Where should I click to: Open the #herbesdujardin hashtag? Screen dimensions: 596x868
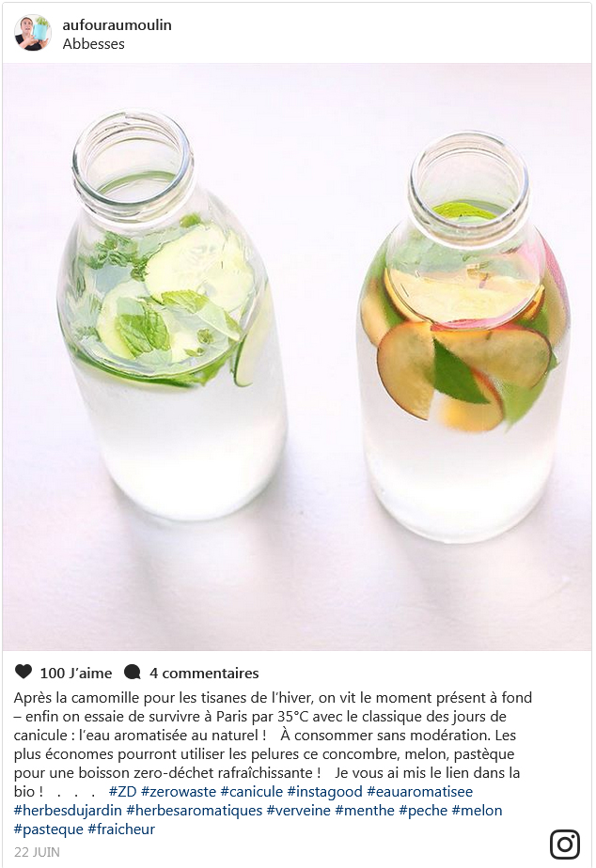[x=68, y=811]
